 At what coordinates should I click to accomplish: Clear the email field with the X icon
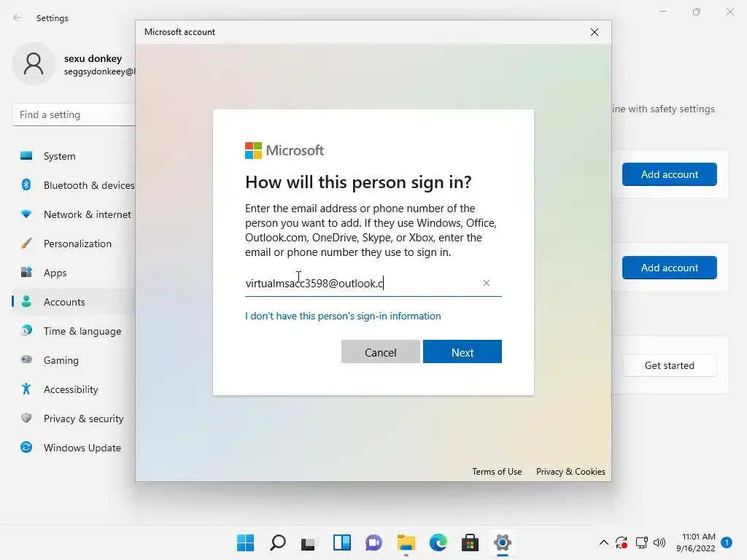coord(486,283)
